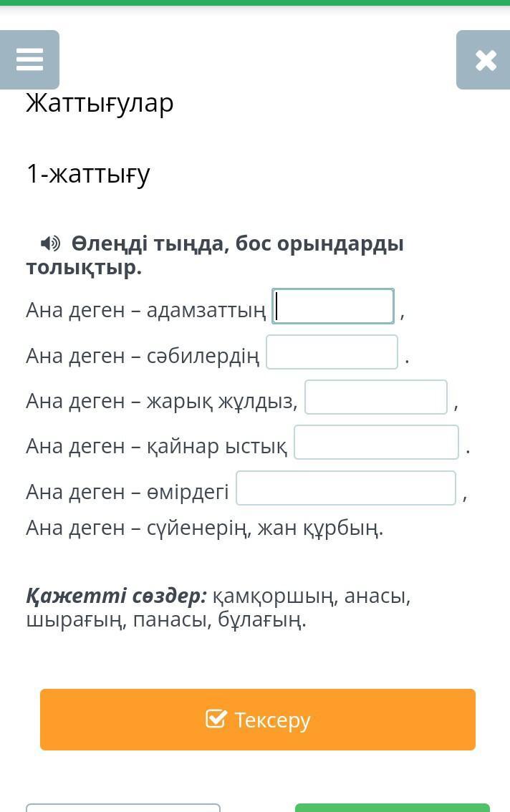Click the line ending жан құрбың
This screenshot has width=510, height=812.
205,528
